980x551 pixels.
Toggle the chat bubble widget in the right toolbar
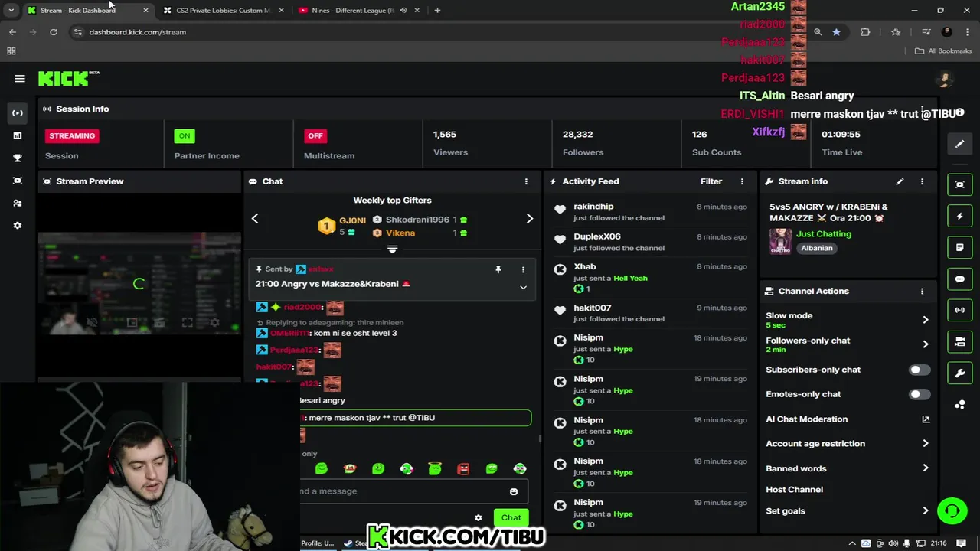[960, 279]
